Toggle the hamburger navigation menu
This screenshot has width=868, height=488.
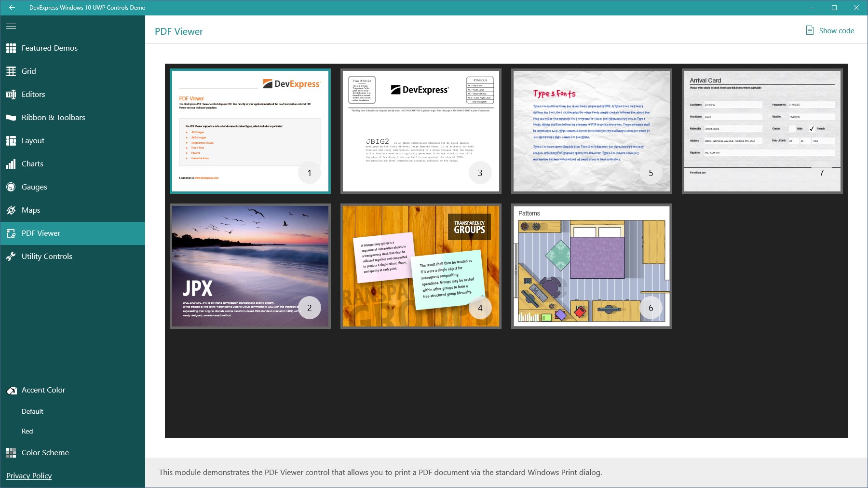tap(11, 26)
